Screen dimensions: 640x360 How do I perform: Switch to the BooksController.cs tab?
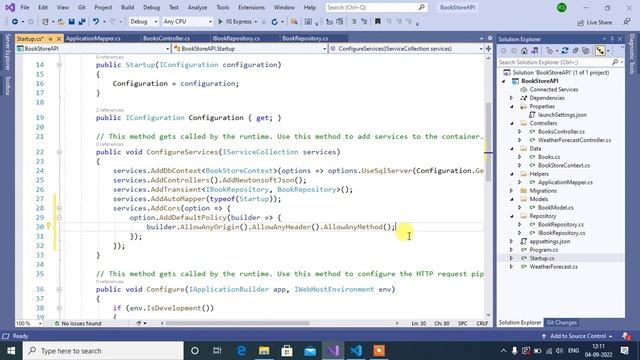pos(166,38)
